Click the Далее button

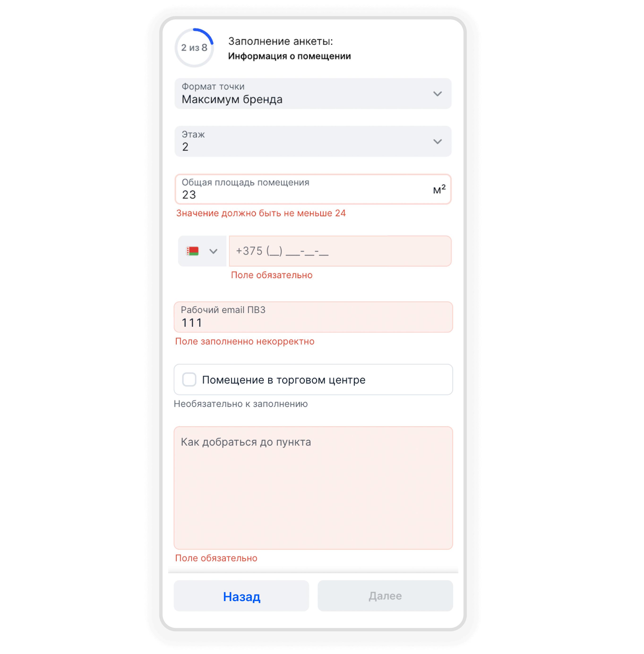385,596
